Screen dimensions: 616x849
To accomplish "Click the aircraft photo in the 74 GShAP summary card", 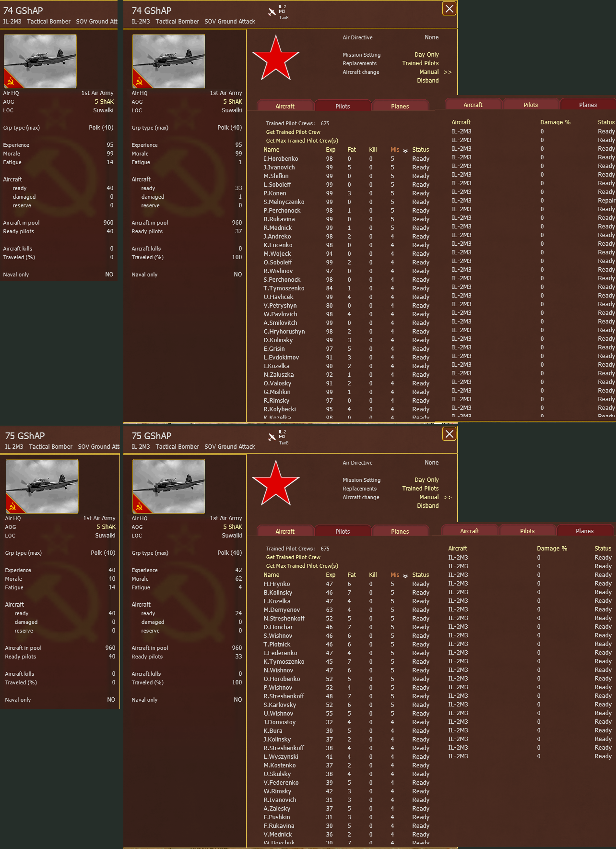I will pos(40,61).
